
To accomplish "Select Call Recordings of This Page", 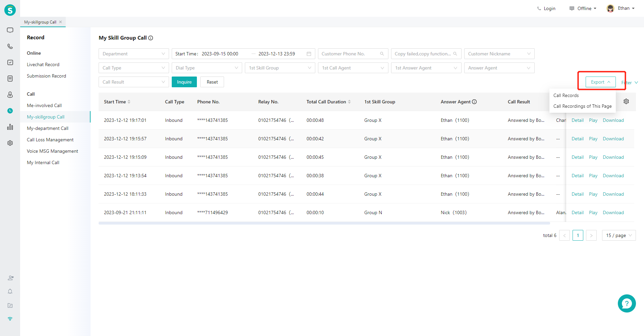I will coord(582,106).
